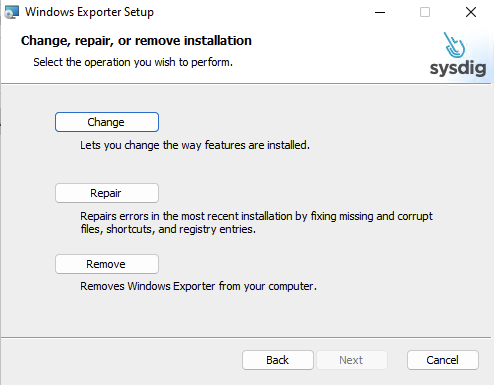
Task: Click the installer icon in title bar
Action: click(x=11, y=12)
